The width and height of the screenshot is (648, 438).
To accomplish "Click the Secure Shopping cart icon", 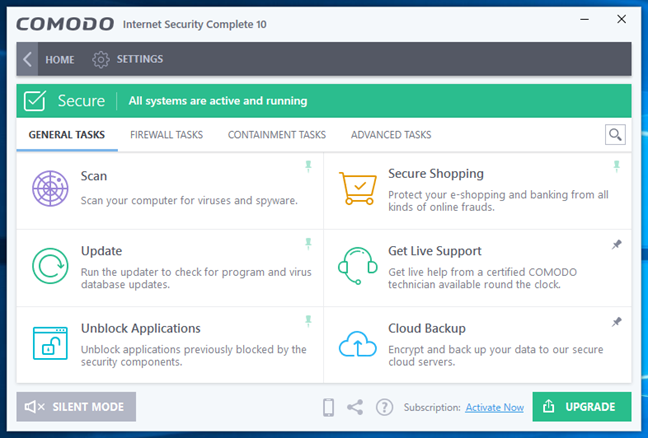I will [x=358, y=188].
